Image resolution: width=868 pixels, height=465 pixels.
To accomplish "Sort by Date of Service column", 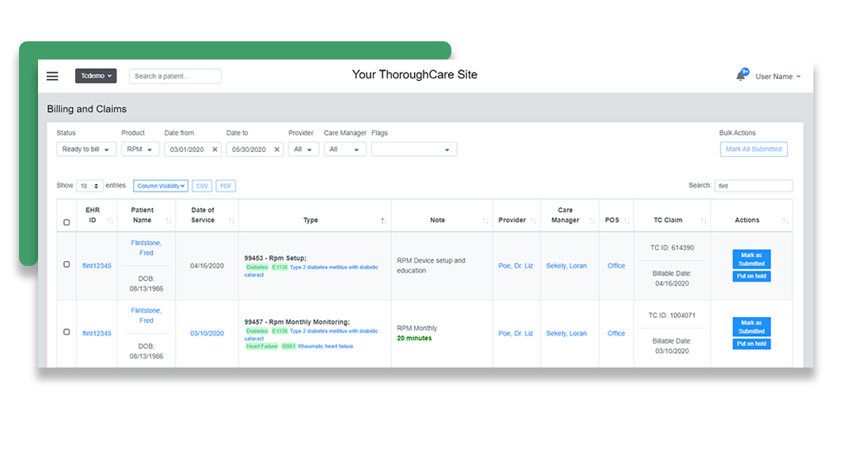I will click(231, 221).
